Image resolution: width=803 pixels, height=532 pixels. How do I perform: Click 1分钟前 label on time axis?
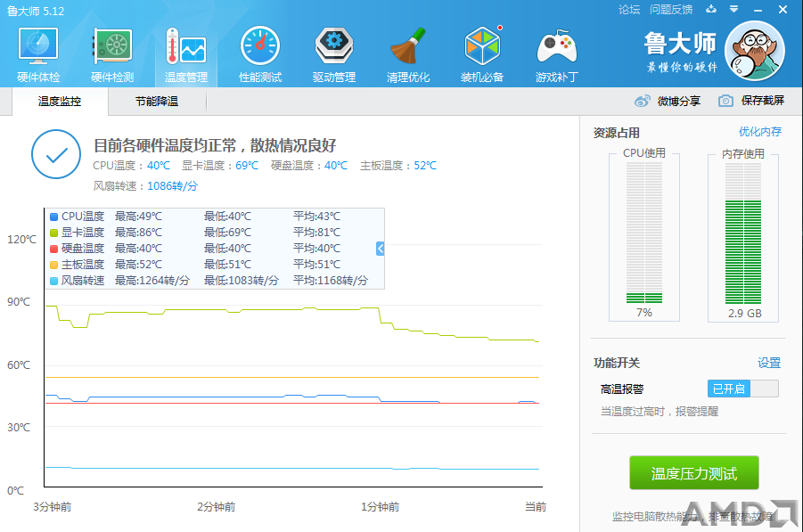tap(380, 507)
